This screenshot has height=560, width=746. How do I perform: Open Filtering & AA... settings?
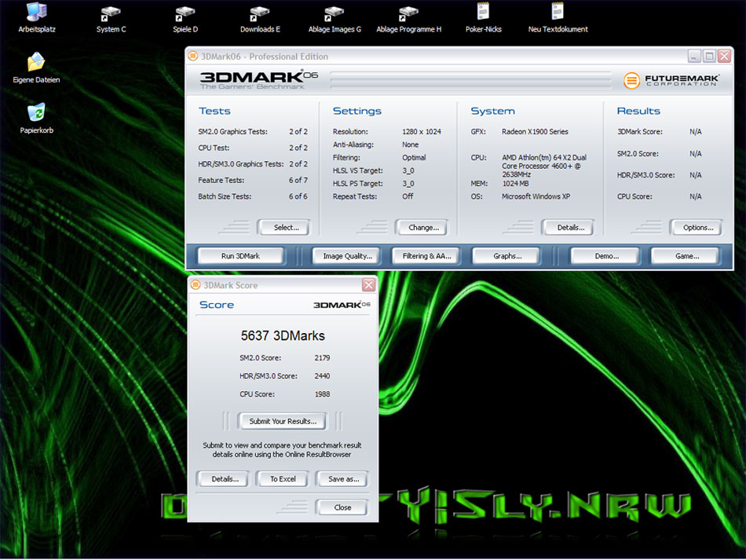coord(426,256)
